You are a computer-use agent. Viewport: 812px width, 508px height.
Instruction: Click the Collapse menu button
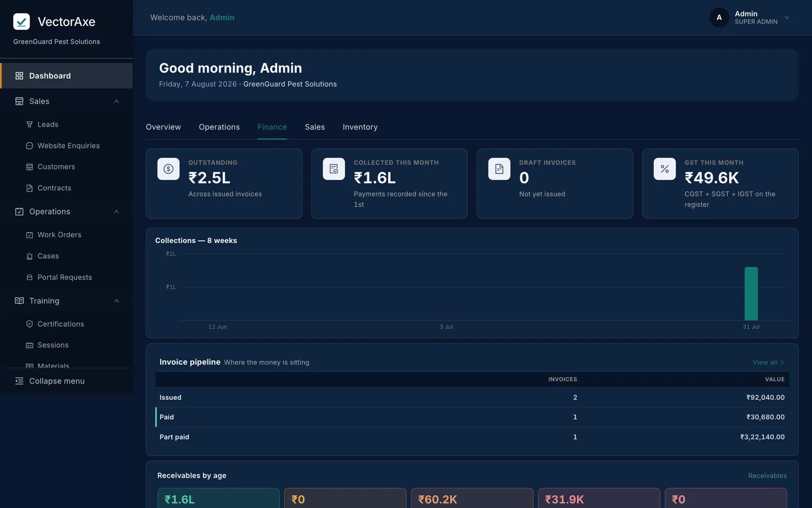[x=66, y=381]
